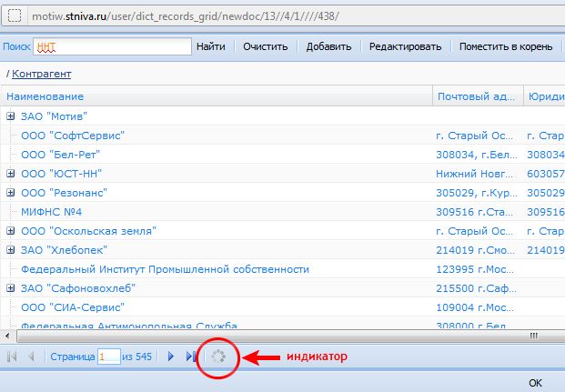Image resolution: width=565 pixels, height=392 pixels.
Task: Expand the ЗАО "Хлебопек" node
Action: coord(11,250)
